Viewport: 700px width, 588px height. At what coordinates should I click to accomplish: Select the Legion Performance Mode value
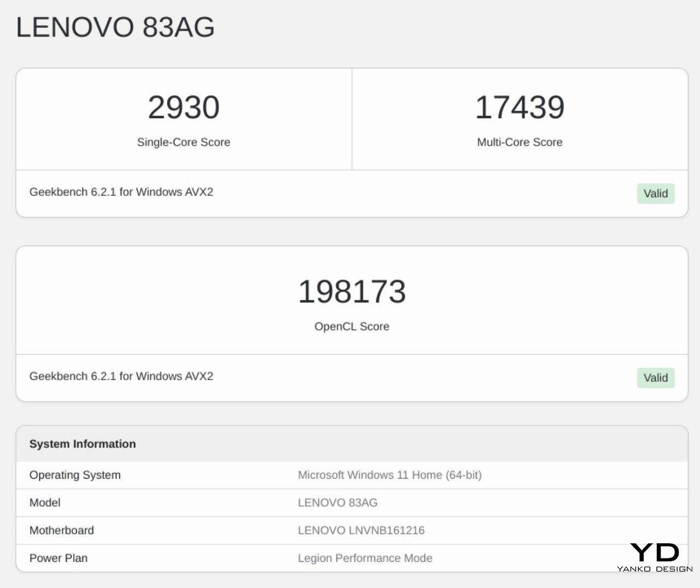(365, 558)
